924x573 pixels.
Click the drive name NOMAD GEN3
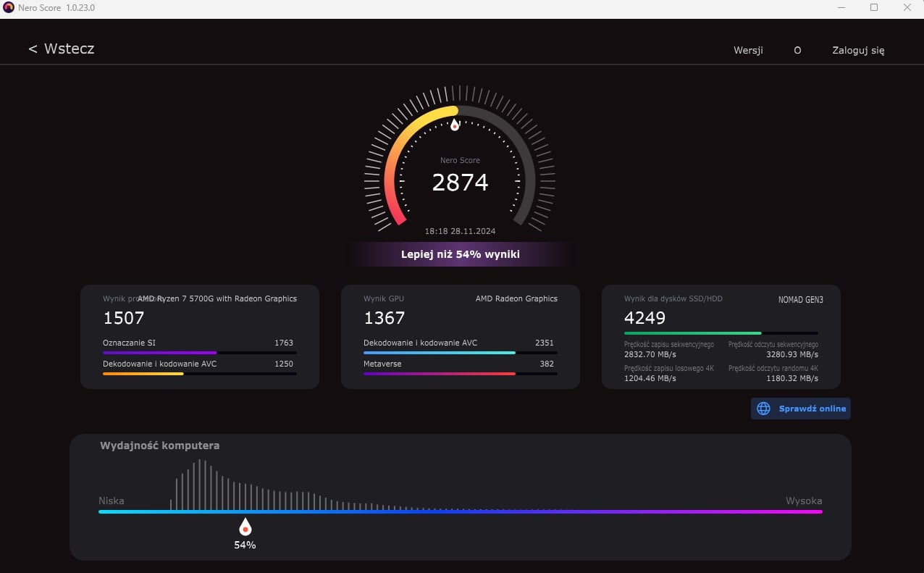(801, 299)
